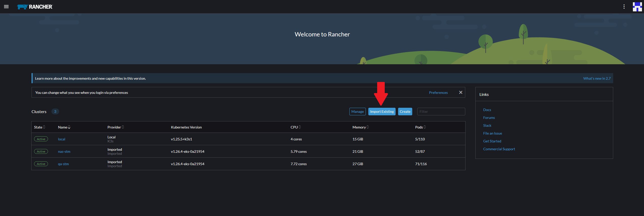Click the 7.72 cores CPU value
The width and height of the screenshot is (644, 216).
[299, 164]
